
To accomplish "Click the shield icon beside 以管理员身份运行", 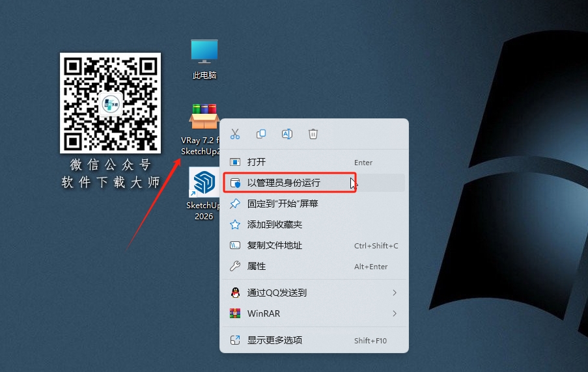I will coord(235,183).
